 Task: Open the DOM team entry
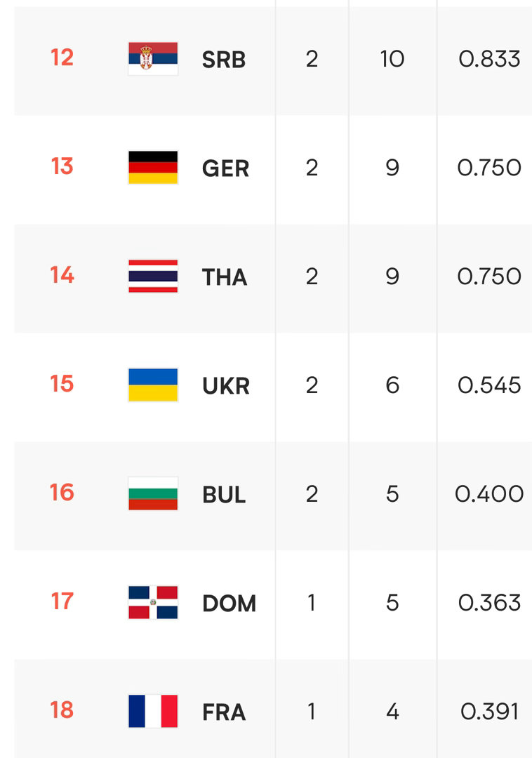(229, 604)
